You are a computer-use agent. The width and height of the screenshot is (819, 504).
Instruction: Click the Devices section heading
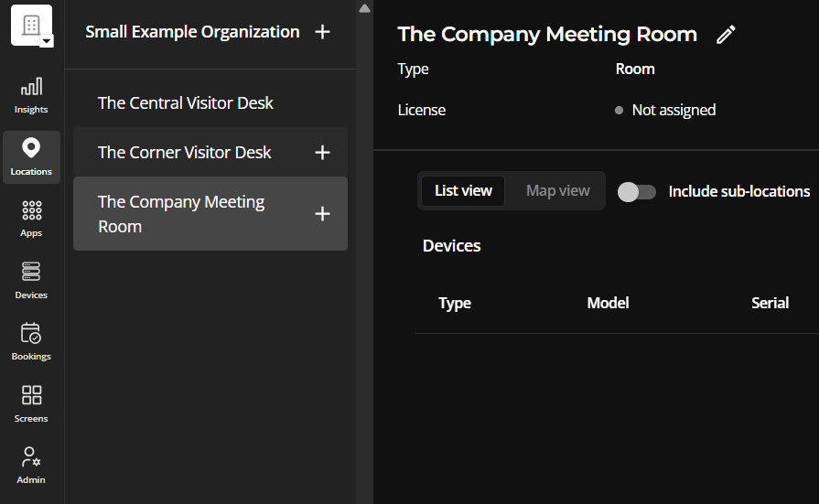click(451, 246)
